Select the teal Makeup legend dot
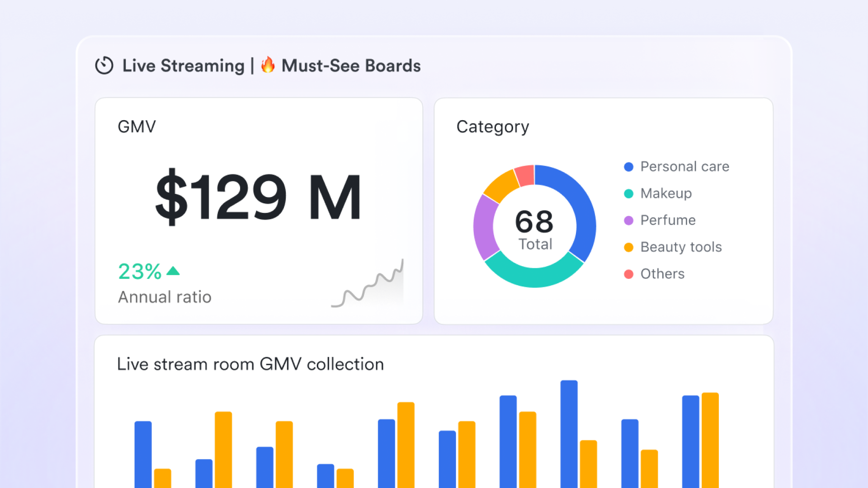This screenshot has width=868, height=488. point(628,193)
